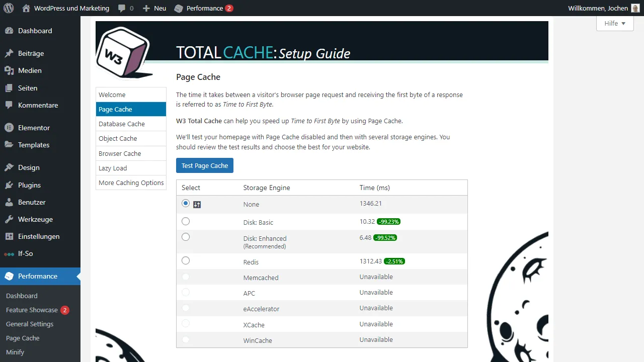Screen dimensions: 644x362
Task: Click the Performance cube icon in admin bar
Action: [178, 9]
